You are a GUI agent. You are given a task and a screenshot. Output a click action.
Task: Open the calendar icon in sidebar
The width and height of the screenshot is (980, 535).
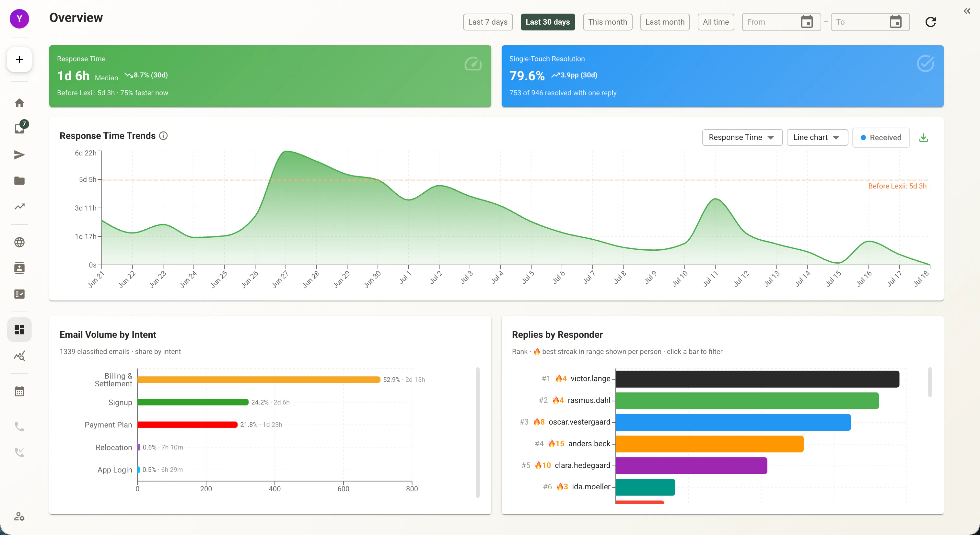click(x=19, y=391)
